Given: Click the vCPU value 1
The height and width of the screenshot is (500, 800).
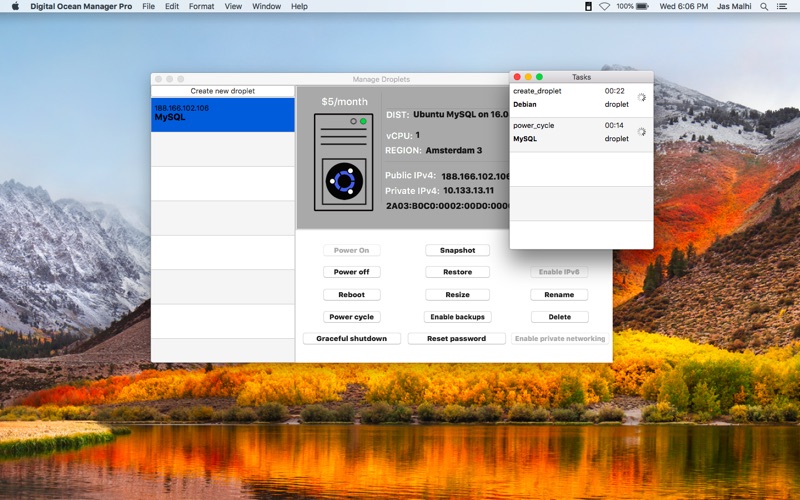Looking at the screenshot, I should click(x=417, y=135).
